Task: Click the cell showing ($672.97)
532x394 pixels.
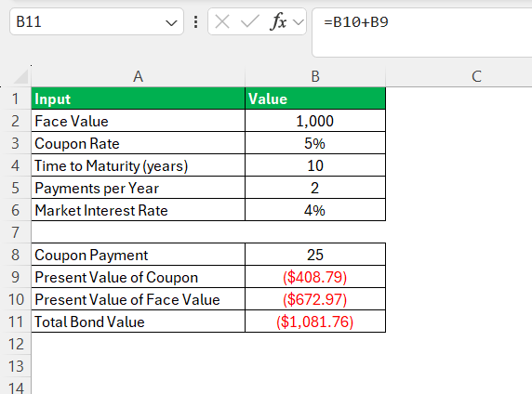Action: pos(315,299)
